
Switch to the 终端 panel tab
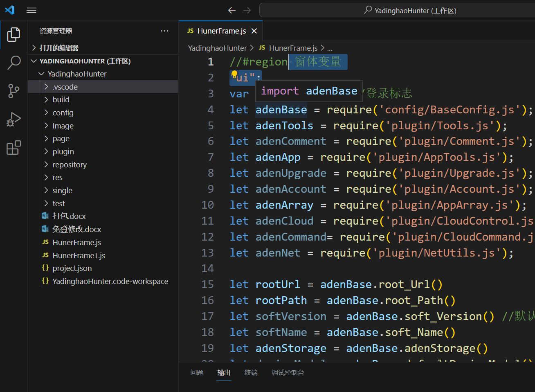point(251,372)
